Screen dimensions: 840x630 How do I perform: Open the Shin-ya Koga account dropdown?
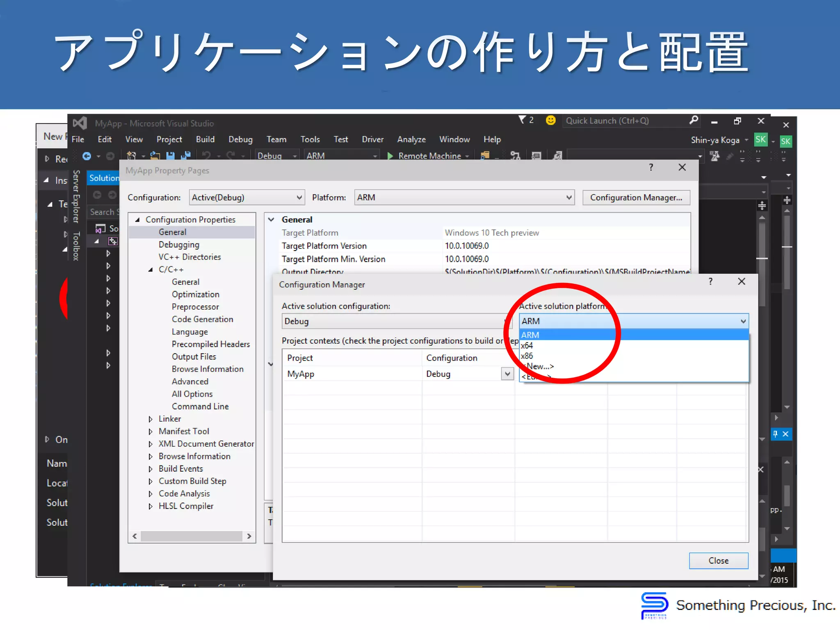(x=746, y=140)
